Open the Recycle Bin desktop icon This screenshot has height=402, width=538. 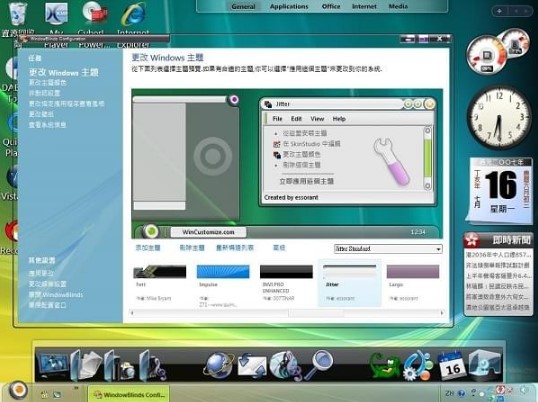(18, 14)
